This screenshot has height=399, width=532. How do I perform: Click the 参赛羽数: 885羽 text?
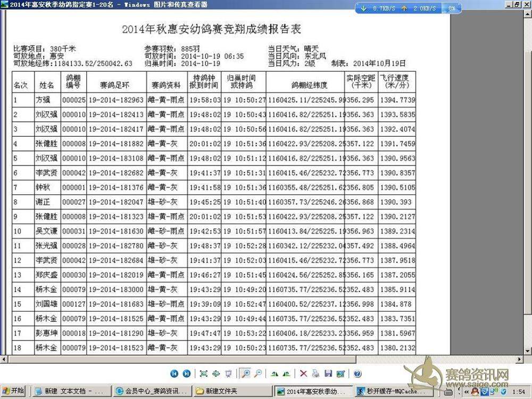pos(172,49)
